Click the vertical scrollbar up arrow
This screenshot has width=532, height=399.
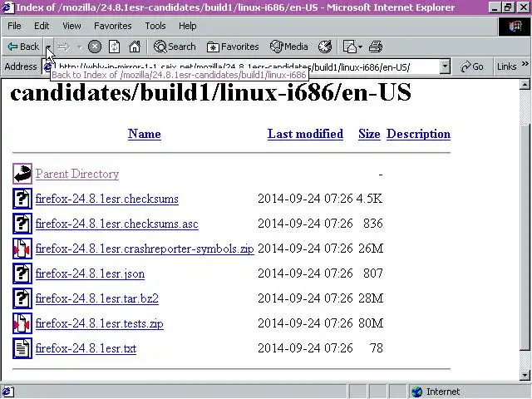coord(525,85)
